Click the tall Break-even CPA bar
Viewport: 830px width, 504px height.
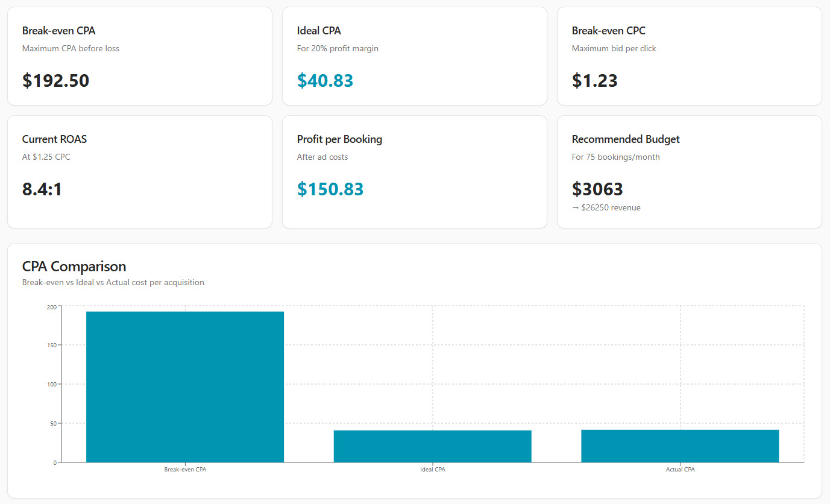[x=185, y=386]
